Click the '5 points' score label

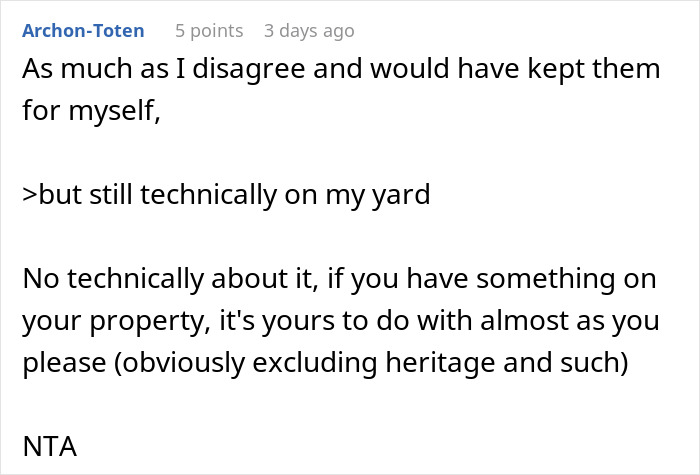pyautogui.click(x=209, y=31)
